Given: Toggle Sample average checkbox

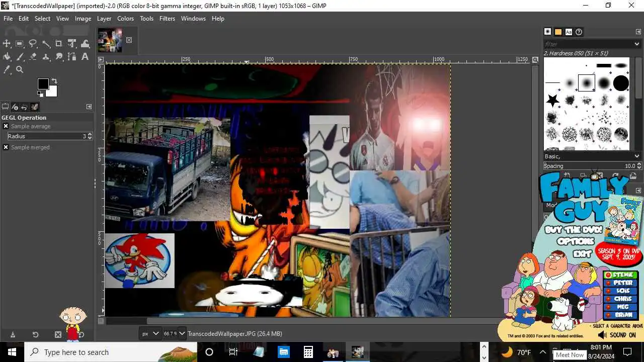Looking at the screenshot, I should [x=6, y=126].
